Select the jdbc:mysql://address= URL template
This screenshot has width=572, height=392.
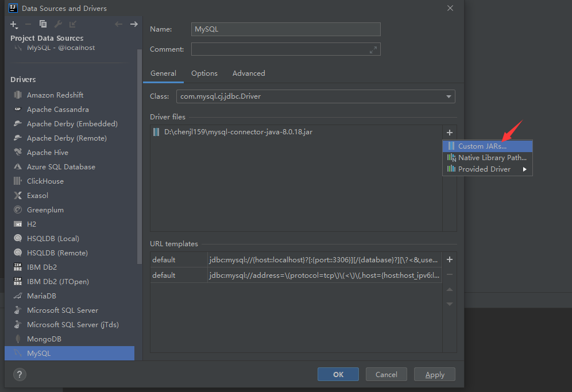[296, 275]
